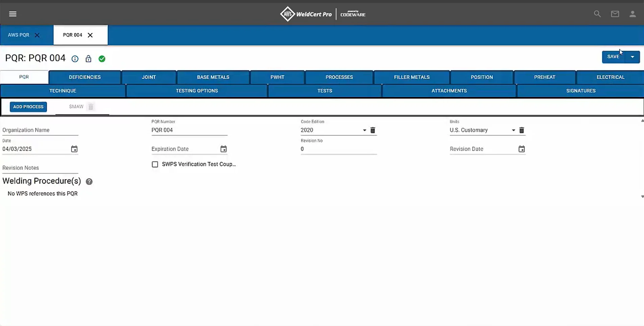Switch to the Base Metals tab
Screen dimensions: 644x326
213,77
